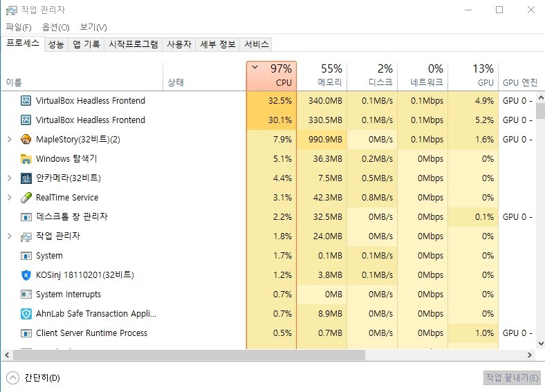Screen dimensions: 545x392
Task: Sort by the GPU 13% column header
Action: coord(473,77)
